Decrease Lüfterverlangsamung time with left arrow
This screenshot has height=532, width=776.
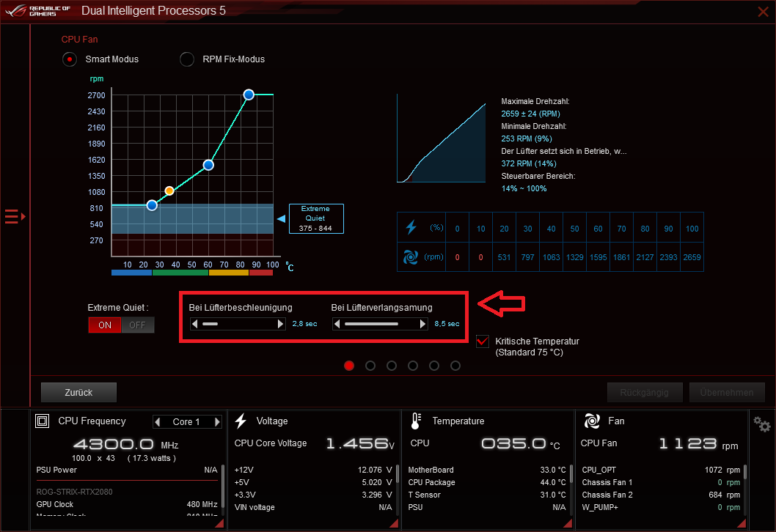pyautogui.click(x=337, y=324)
